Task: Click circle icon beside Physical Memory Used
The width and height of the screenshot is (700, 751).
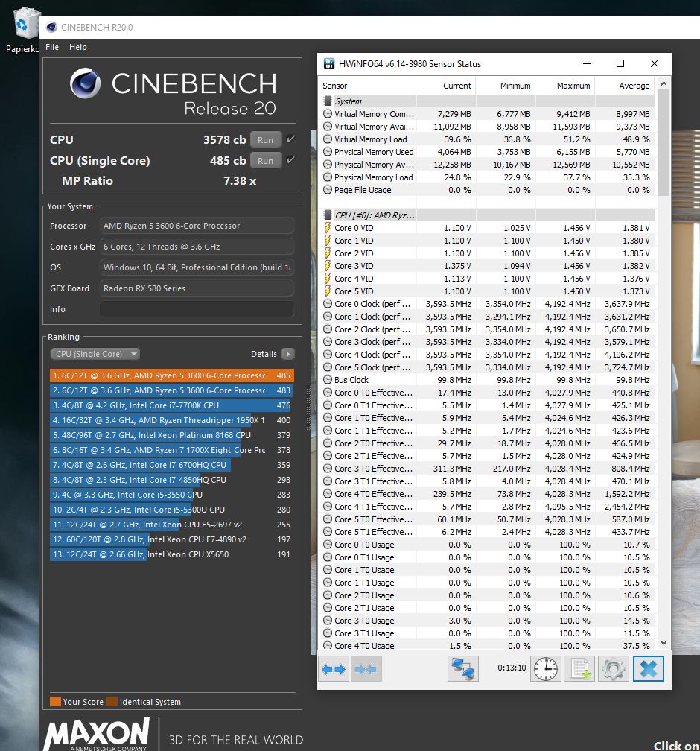Action: coord(328,152)
